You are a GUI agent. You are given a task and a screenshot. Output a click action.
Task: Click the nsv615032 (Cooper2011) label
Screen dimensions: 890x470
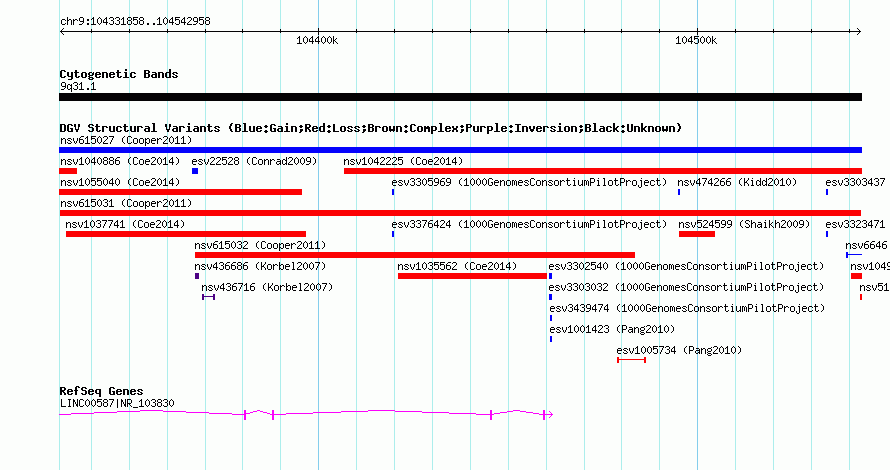(260, 245)
